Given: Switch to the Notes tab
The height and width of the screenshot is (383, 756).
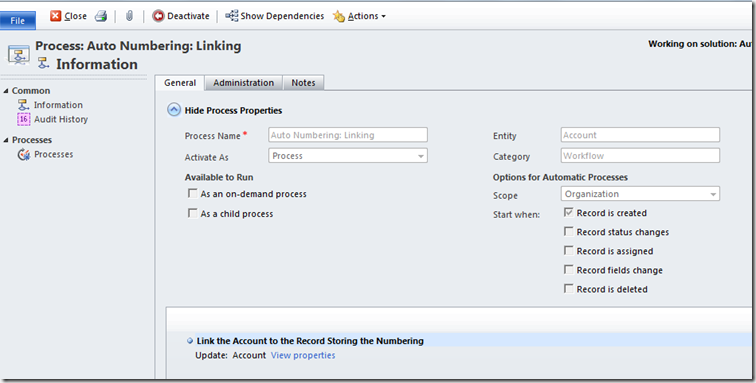Looking at the screenshot, I should click(303, 82).
